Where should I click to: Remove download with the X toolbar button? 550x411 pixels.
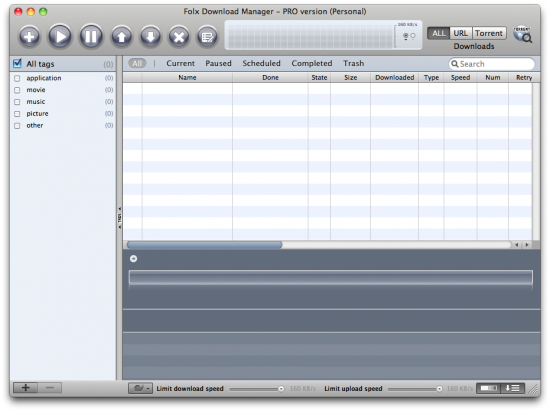tap(179, 36)
